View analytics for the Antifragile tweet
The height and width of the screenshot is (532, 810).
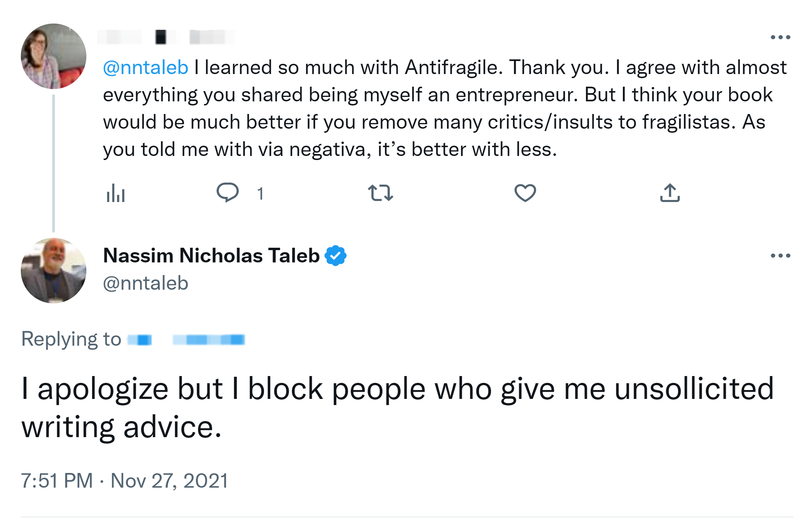point(115,193)
